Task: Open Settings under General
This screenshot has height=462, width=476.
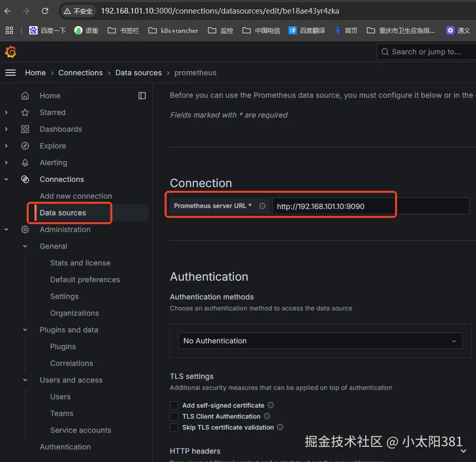Action: pos(64,296)
